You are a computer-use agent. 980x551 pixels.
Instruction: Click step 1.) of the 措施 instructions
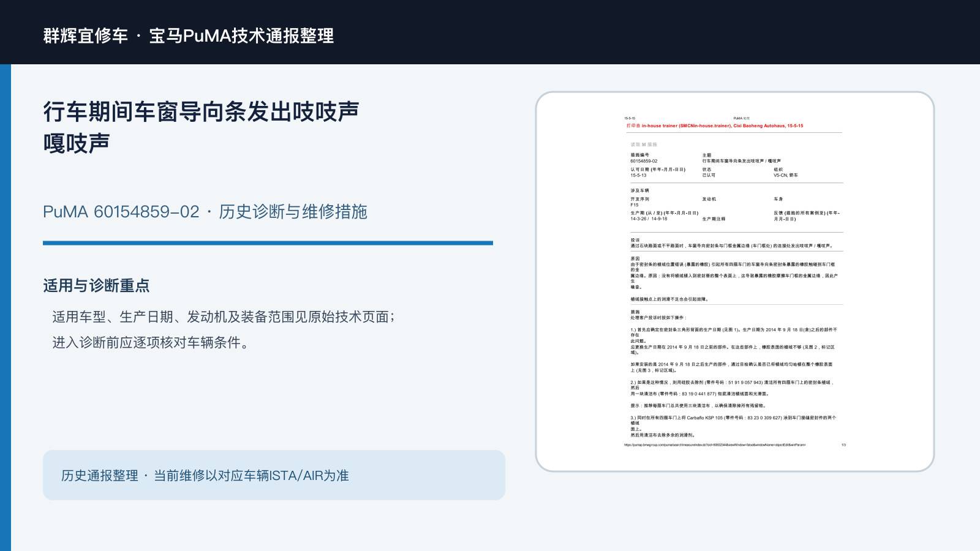734,341
